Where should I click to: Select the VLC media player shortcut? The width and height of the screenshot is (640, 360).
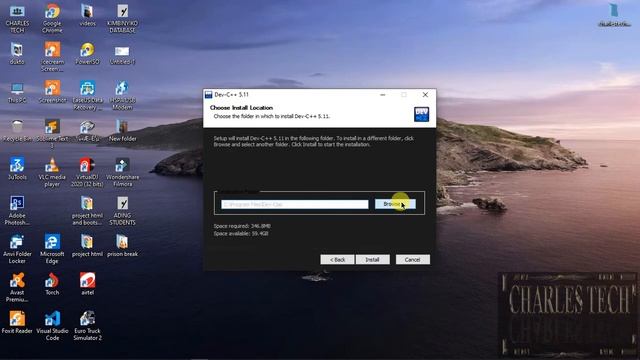52,172
